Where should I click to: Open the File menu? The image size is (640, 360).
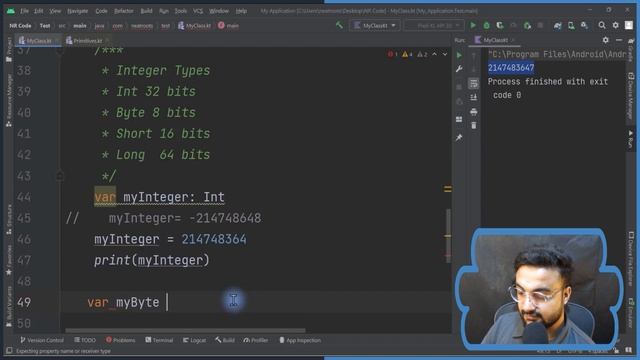tap(24, 11)
